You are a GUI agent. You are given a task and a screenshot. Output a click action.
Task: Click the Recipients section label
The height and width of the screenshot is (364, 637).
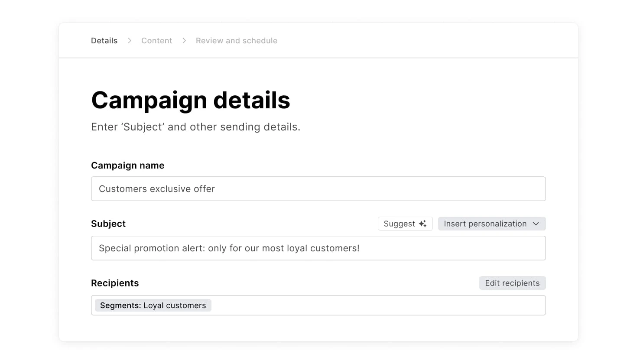[115, 283]
